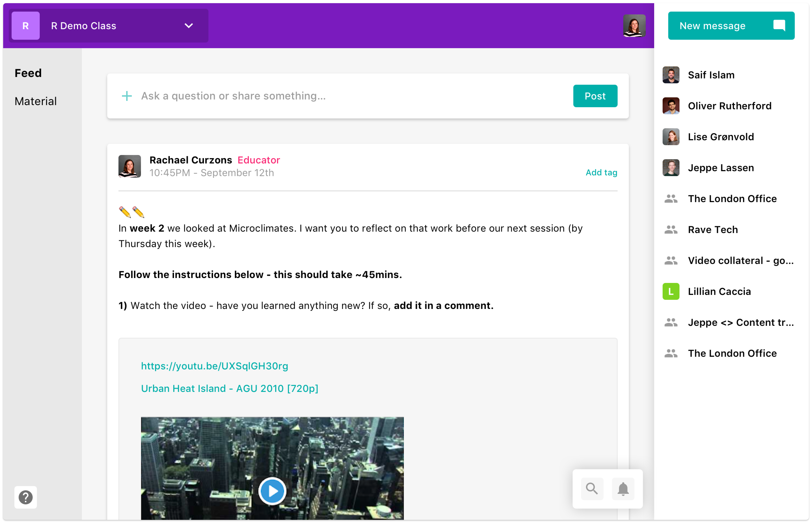Click Jeppe Lassen's avatar
The image size is (812, 523).
[x=671, y=167]
